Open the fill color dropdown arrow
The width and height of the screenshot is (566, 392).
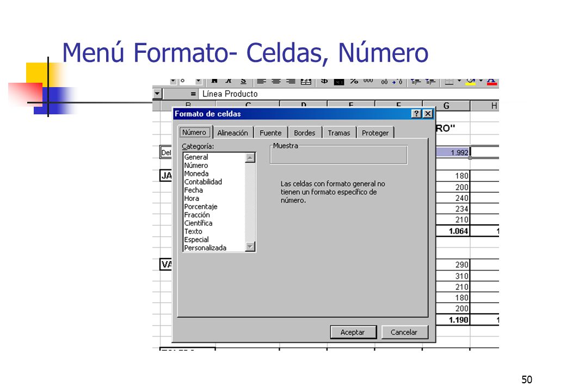pyautogui.click(x=481, y=81)
